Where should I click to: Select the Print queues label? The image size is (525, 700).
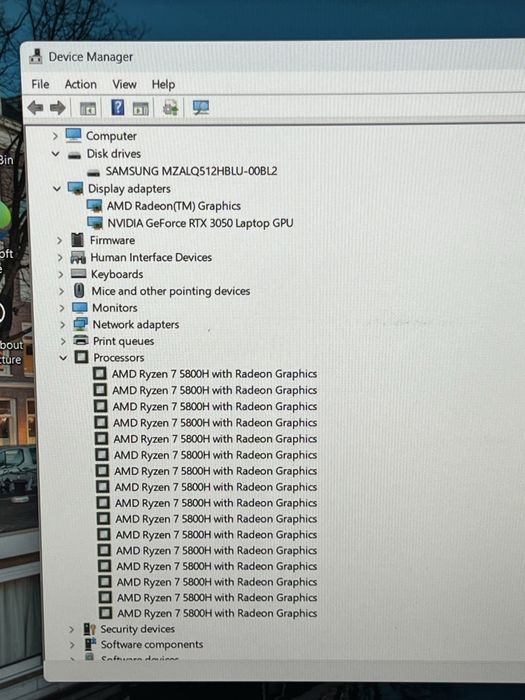124,341
